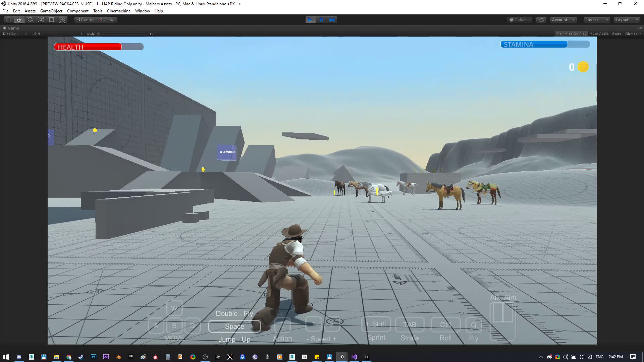
Task: Select the Move tool
Action: pos(19,20)
